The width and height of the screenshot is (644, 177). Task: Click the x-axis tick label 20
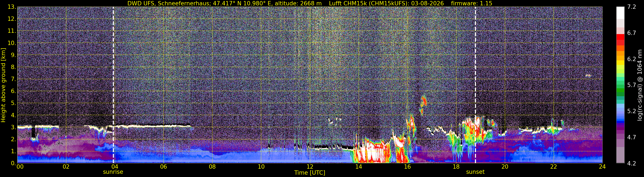point(505,167)
